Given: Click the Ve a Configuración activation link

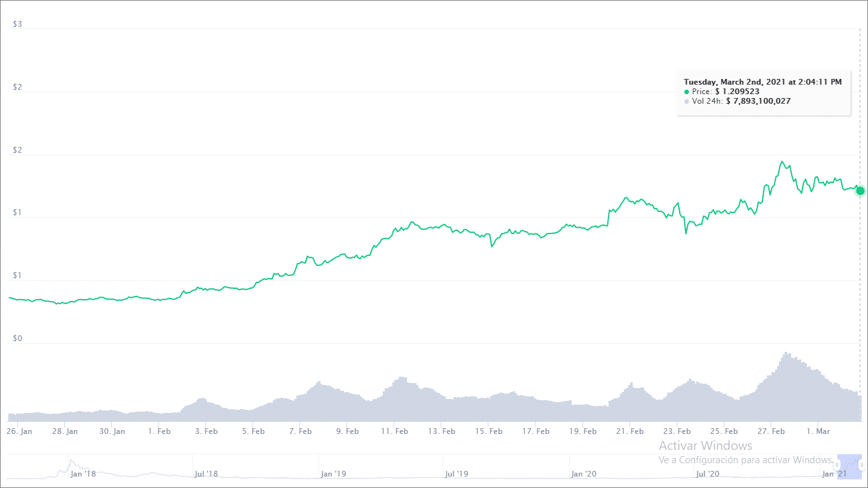Looking at the screenshot, I should coord(744,459).
